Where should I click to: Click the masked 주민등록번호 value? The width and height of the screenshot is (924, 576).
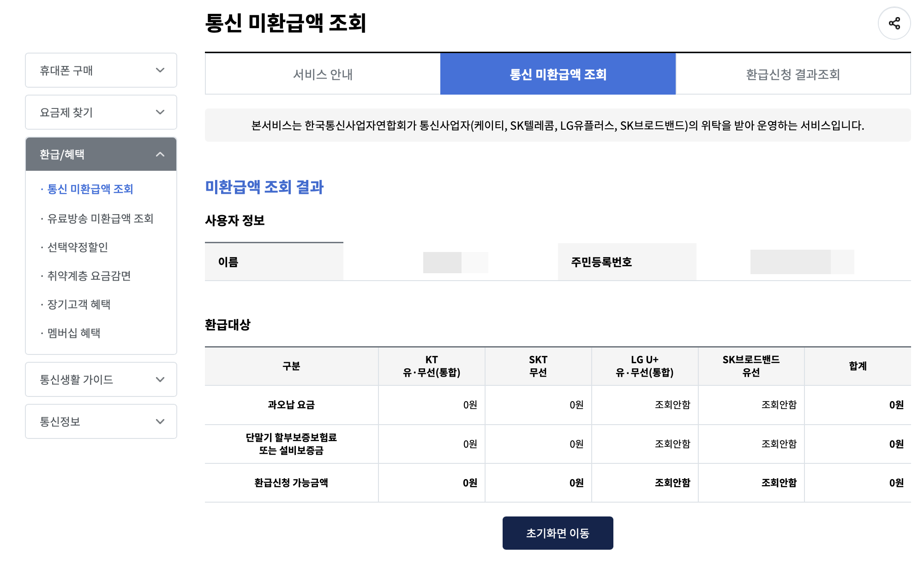click(802, 261)
